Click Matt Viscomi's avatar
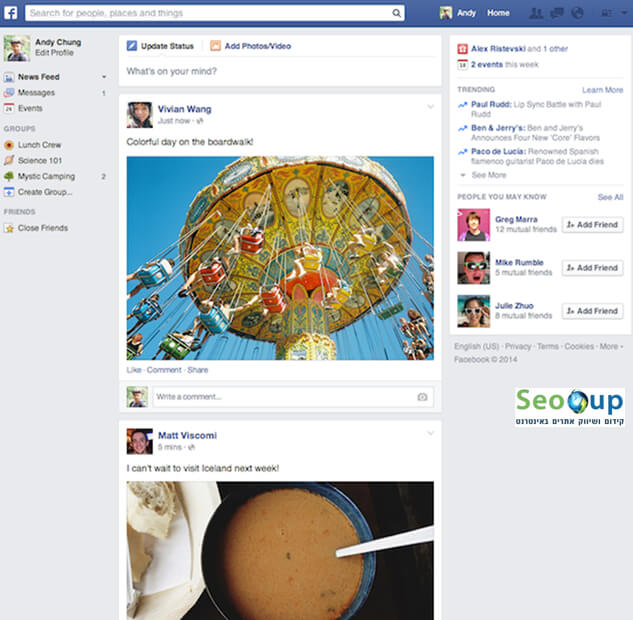This screenshot has height=620, width=633. pyautogui.click(x=140, y=442)
